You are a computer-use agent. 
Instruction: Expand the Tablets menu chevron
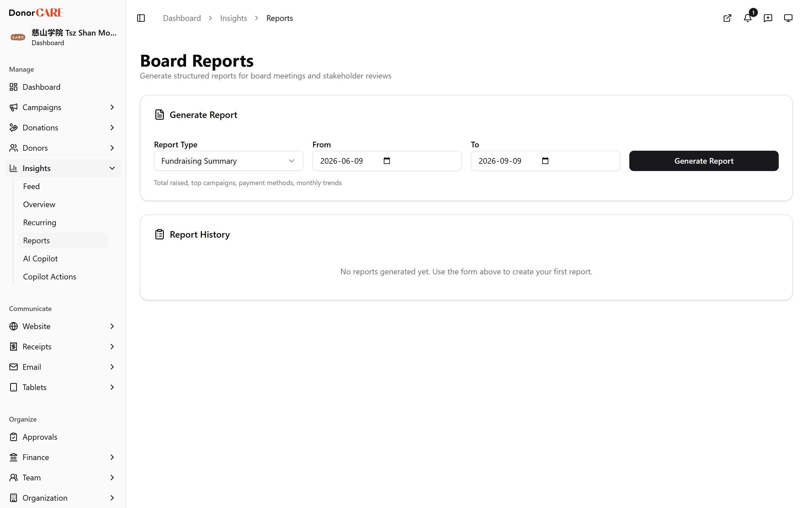point(112,387)
